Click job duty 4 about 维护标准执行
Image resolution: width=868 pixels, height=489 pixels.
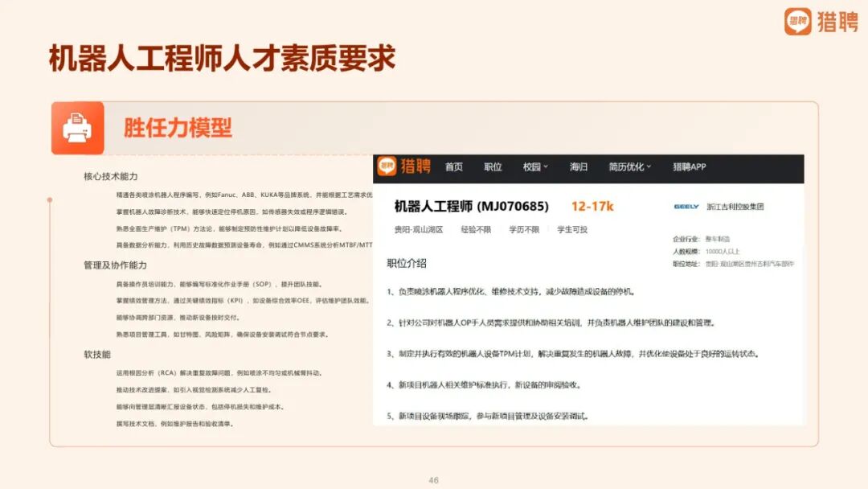pyautogui.click(x=485, y=385)
